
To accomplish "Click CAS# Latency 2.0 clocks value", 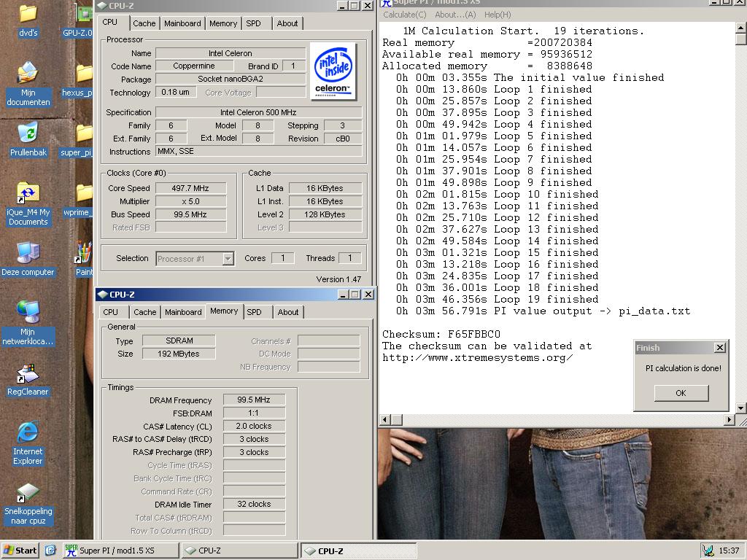I will tap(254, 426).
